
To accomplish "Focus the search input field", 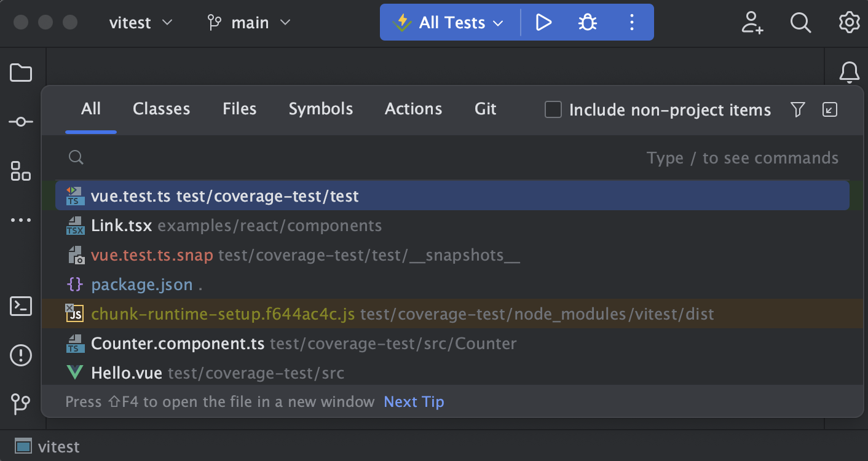I will [452, 158].
